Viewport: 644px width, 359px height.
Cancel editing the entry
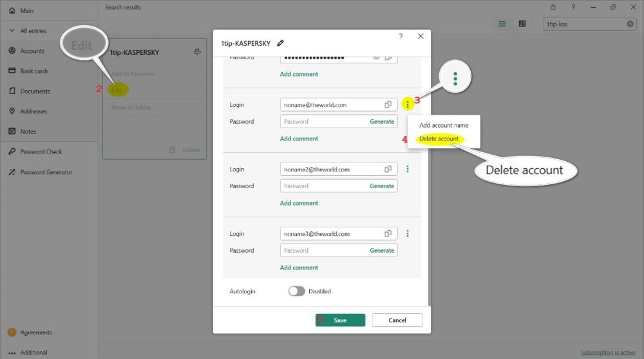397,320
